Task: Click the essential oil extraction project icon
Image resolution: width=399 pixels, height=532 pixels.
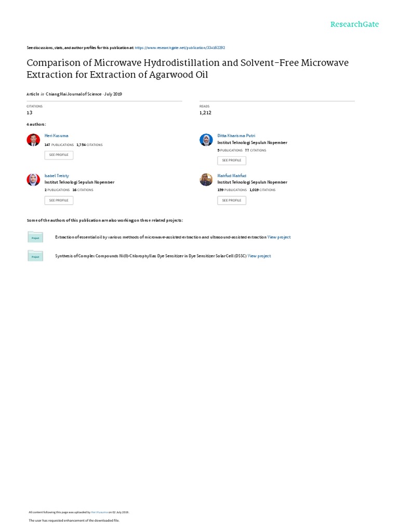Action: [x=35, y=237]
